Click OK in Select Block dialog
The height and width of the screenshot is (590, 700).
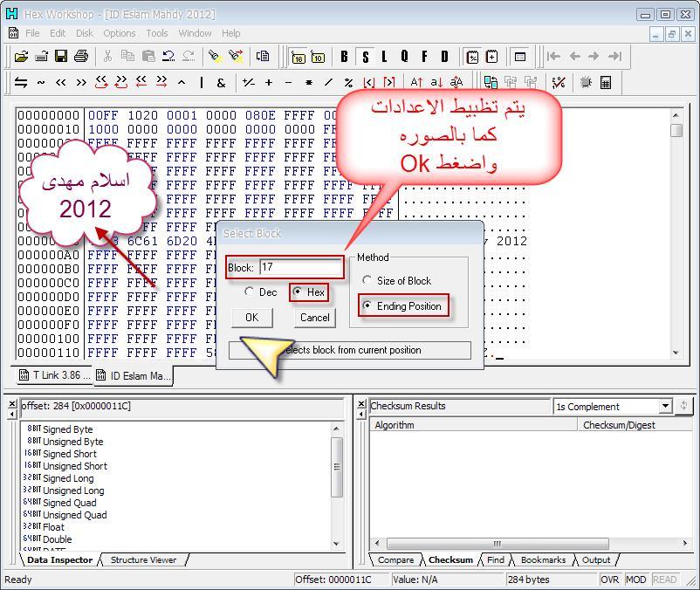(x=251, y=318)
